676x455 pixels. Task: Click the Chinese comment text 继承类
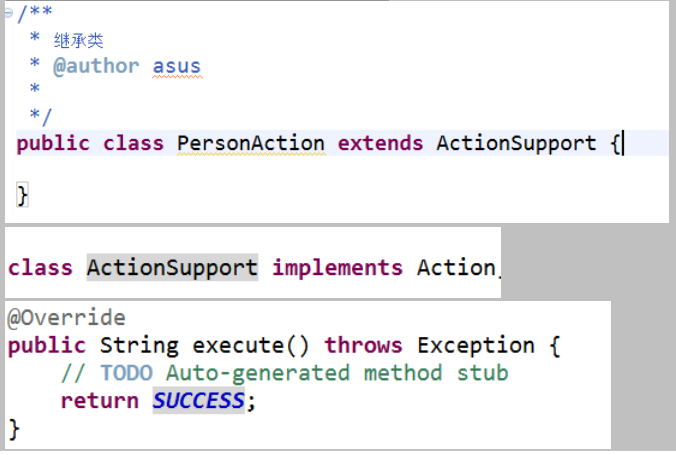point(79,41)
